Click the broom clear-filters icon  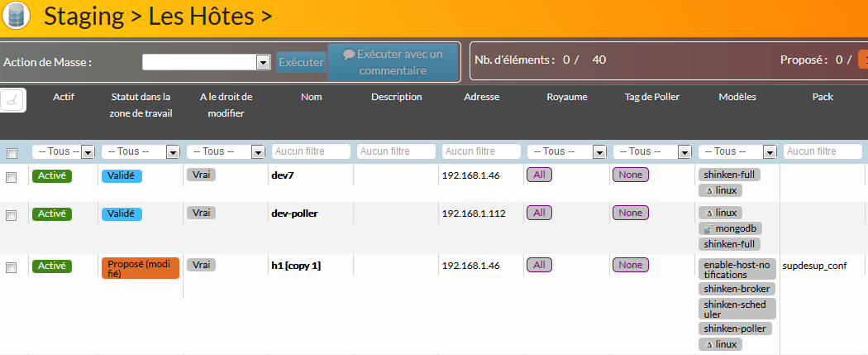(x=14, y=99)
